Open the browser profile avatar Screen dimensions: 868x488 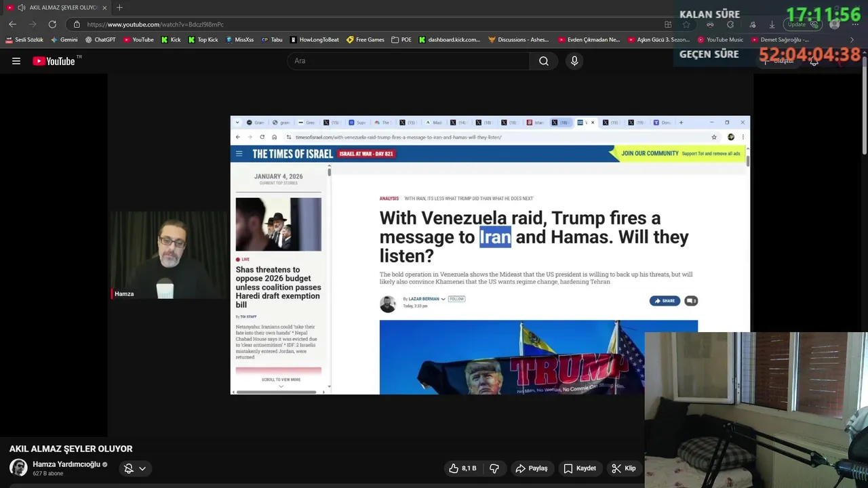tap(834, 24)
